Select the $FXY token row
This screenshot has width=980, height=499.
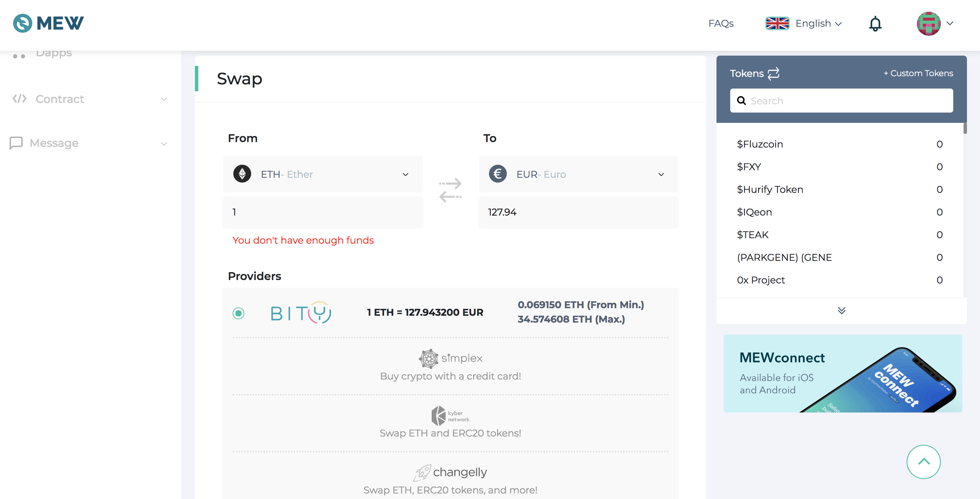[x=840, y=167]
